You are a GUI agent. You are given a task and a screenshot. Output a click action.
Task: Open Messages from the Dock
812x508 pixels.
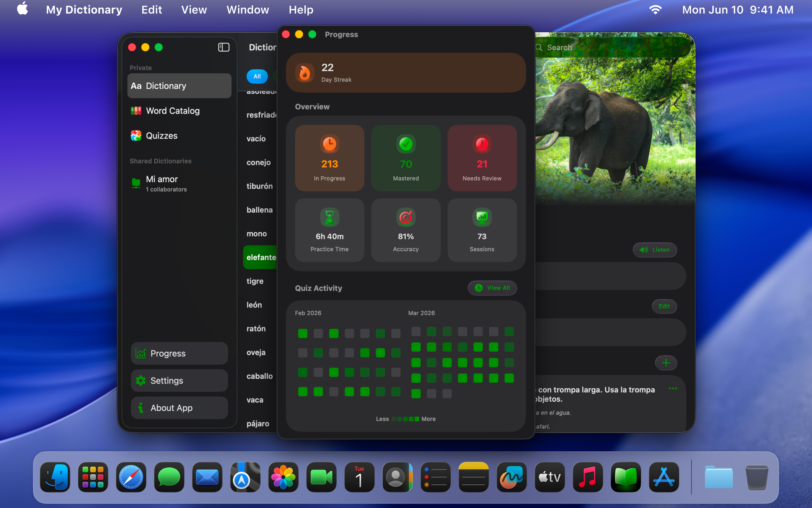coord(169,477)
